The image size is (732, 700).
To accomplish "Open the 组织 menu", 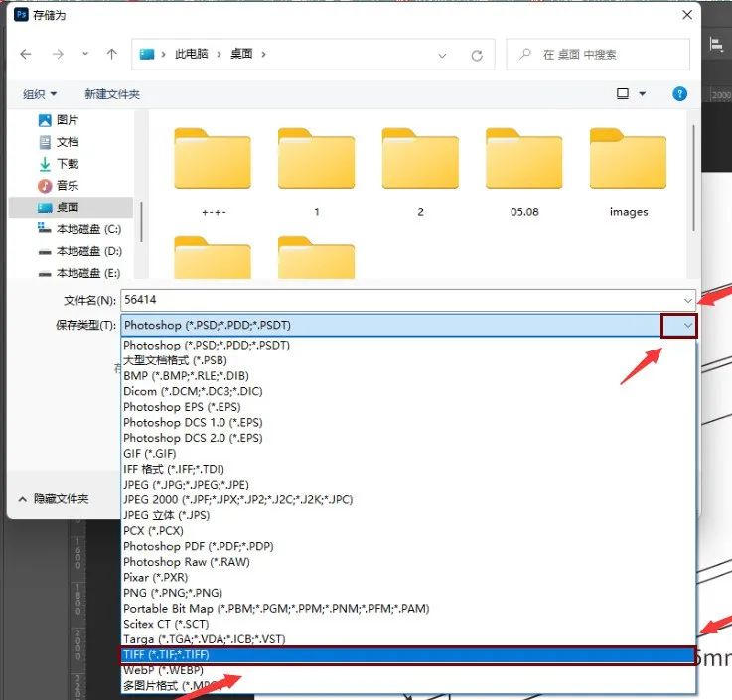I will (x=39, y=94).
